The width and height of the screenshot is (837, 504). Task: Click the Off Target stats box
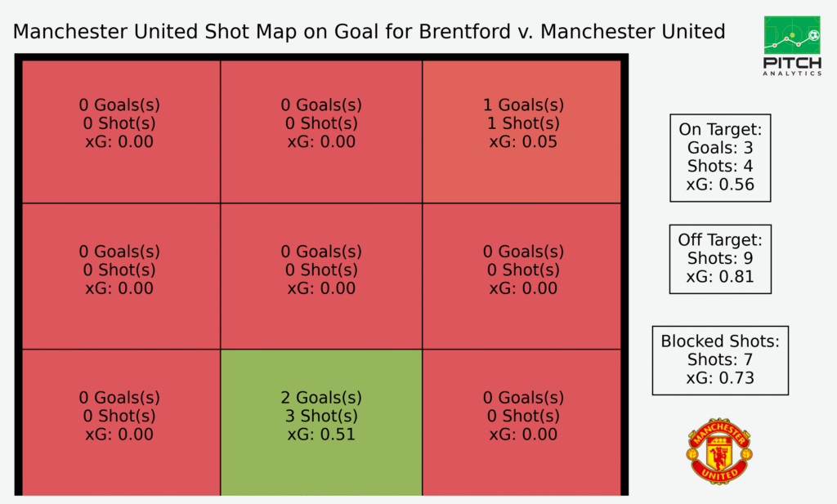(720, 259)
